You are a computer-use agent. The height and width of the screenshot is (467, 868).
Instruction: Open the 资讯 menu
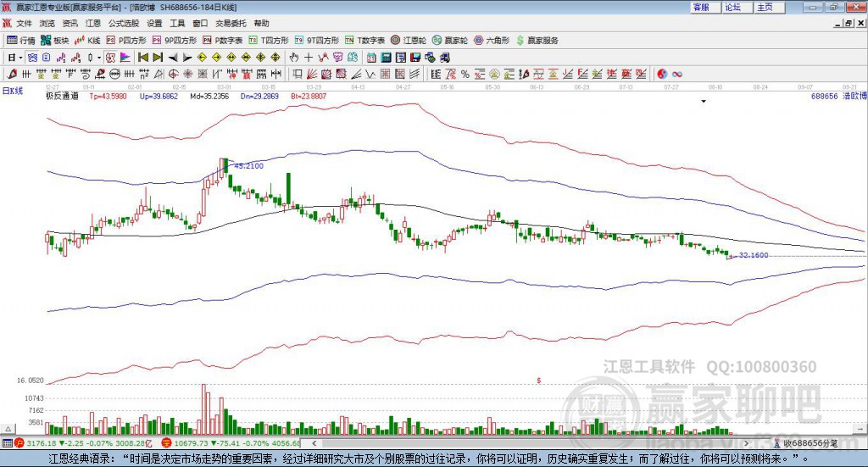point(70,23)
